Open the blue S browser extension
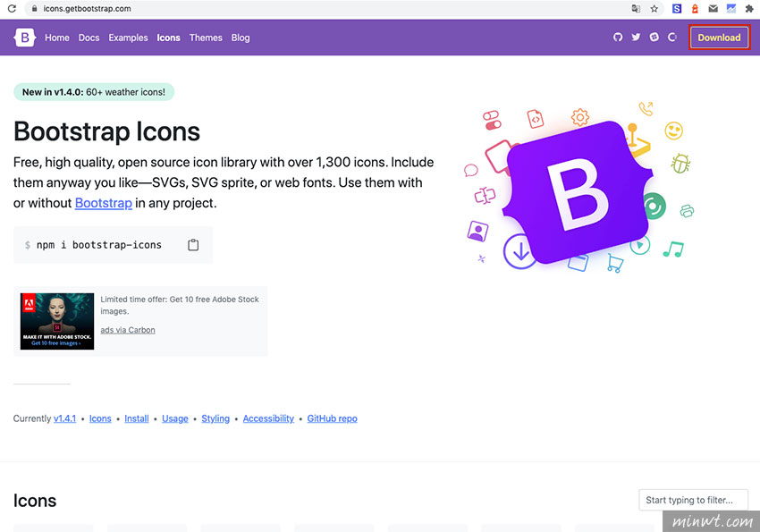 pos(677,8)
